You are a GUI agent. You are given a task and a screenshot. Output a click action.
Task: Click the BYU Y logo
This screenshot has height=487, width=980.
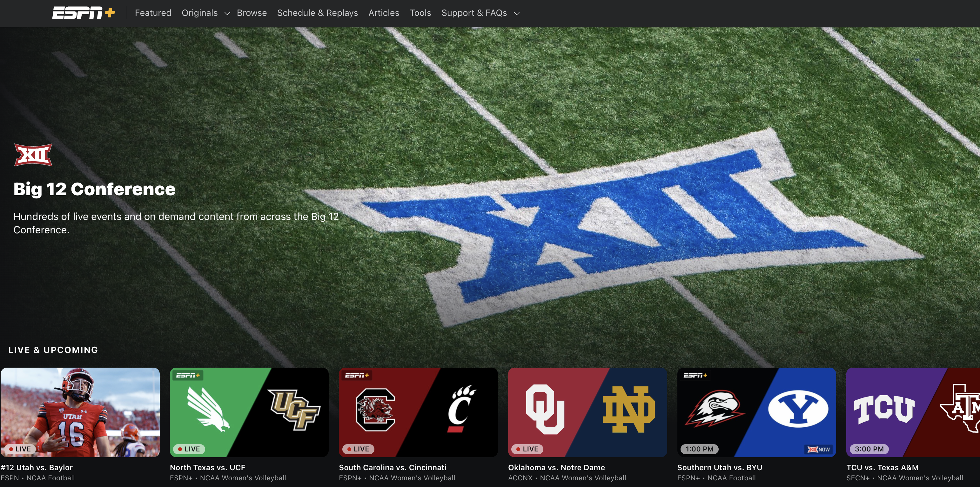click(798, 410)
